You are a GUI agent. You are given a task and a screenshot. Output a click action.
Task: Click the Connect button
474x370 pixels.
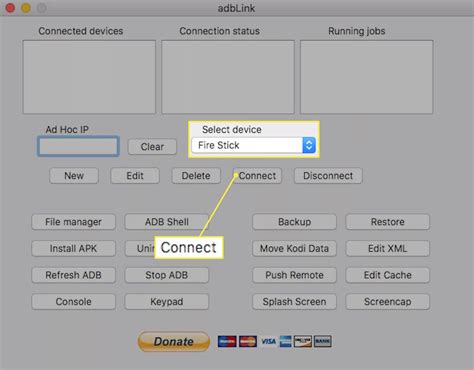tap(257, 176)
